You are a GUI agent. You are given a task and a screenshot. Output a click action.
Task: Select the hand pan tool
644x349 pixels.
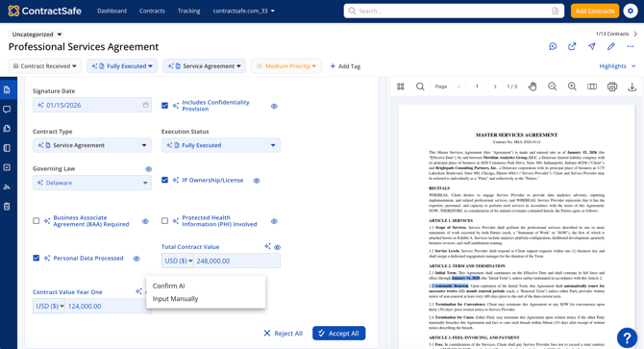533,87
